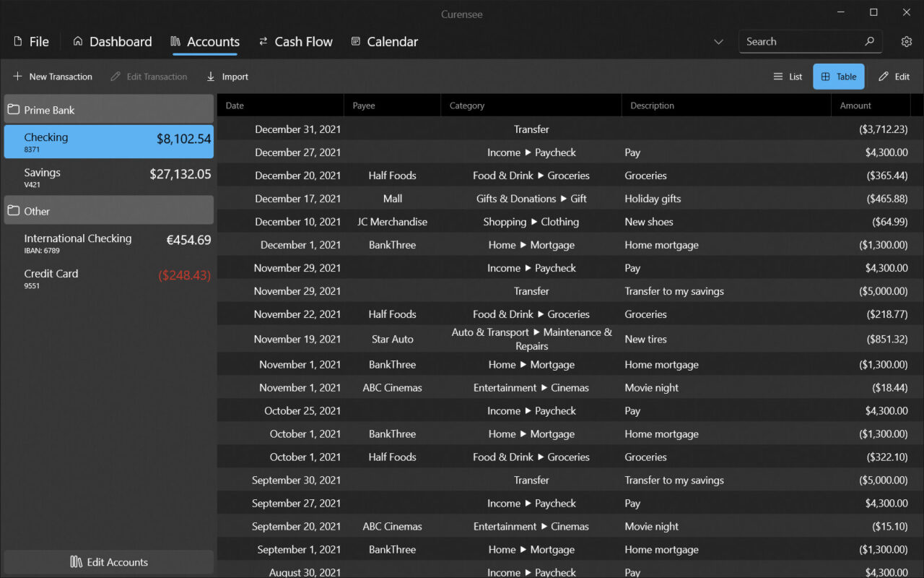Click the Savings balance $27,132.05
Viewport: 924px width, 578px height.
[x=180, y=174]
